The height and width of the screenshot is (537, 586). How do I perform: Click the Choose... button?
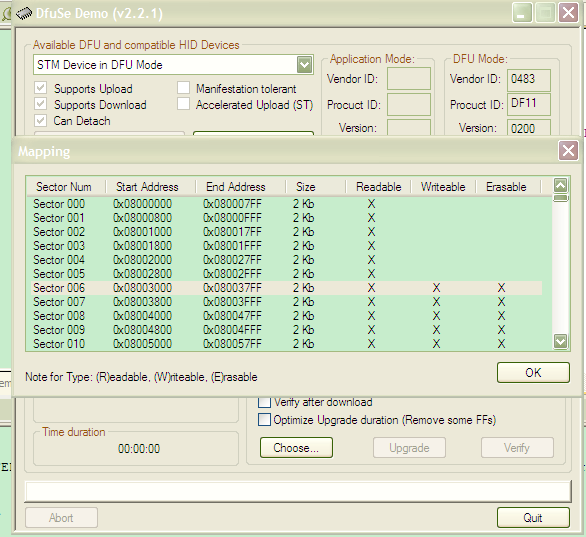296,448
